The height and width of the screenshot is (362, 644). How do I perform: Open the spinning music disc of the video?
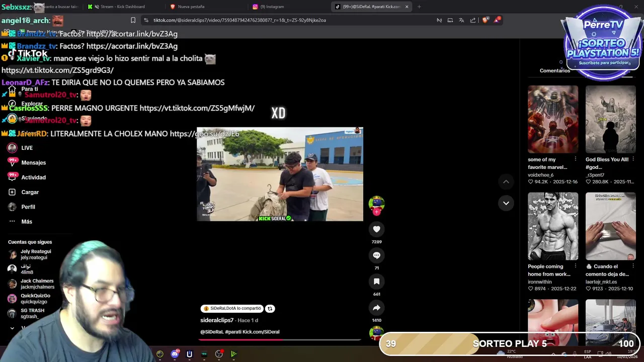point(376,333)
